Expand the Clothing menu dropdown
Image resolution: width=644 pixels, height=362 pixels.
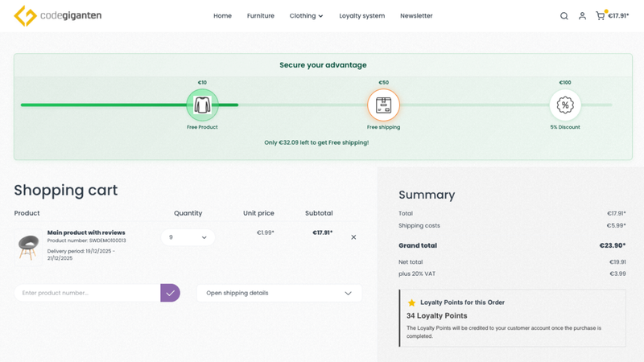306,16
